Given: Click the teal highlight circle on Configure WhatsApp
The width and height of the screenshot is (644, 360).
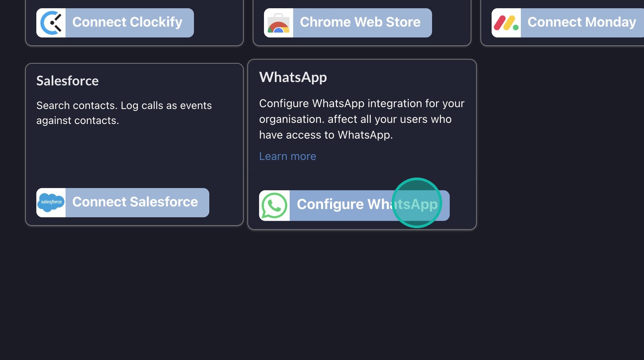Looking at the screenshot, I should click(x=417, y=203).
